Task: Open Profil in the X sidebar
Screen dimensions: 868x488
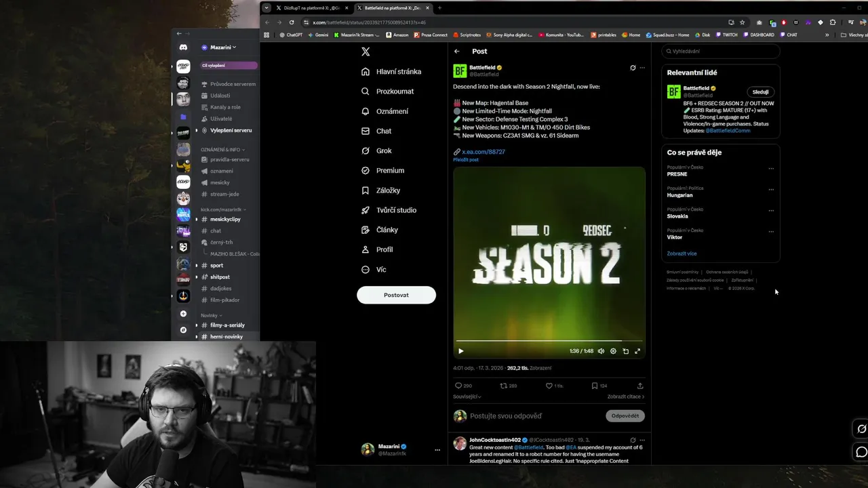Action: tap(377, 249)
